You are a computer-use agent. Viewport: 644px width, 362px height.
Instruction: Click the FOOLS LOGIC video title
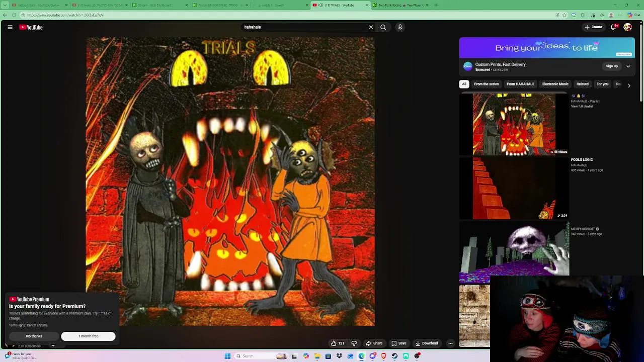coord(582,160)
